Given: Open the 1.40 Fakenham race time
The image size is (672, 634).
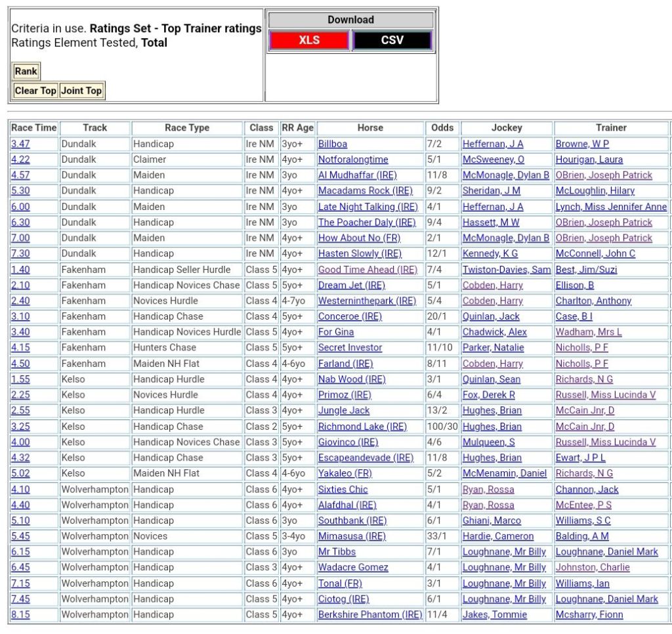Looking at the screenshot, I should [x=20, y=269].
